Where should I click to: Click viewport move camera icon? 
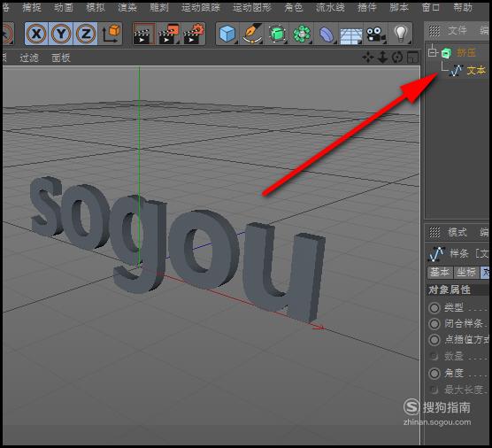368,58
